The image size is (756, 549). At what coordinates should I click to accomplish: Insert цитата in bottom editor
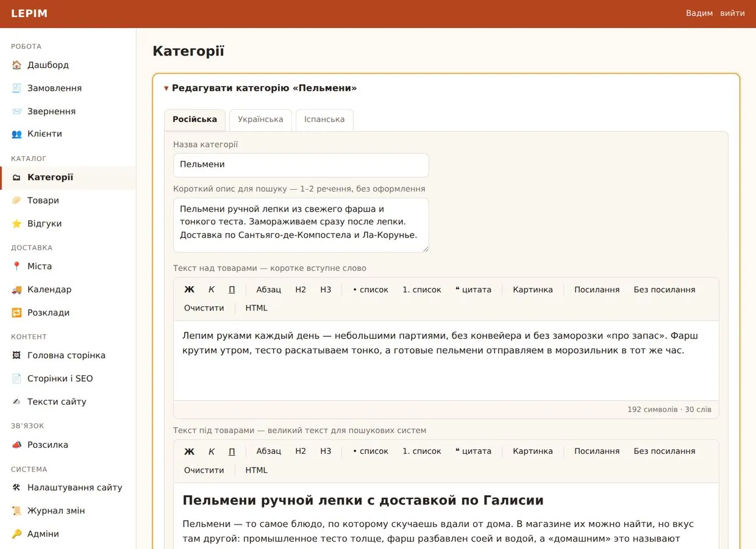pyautogui.click(x=473, y=451)
